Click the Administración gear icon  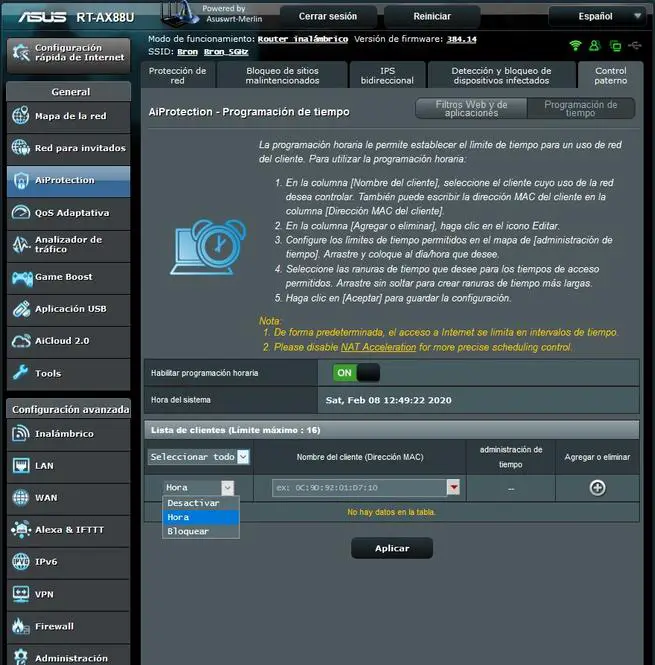(20, 657)
